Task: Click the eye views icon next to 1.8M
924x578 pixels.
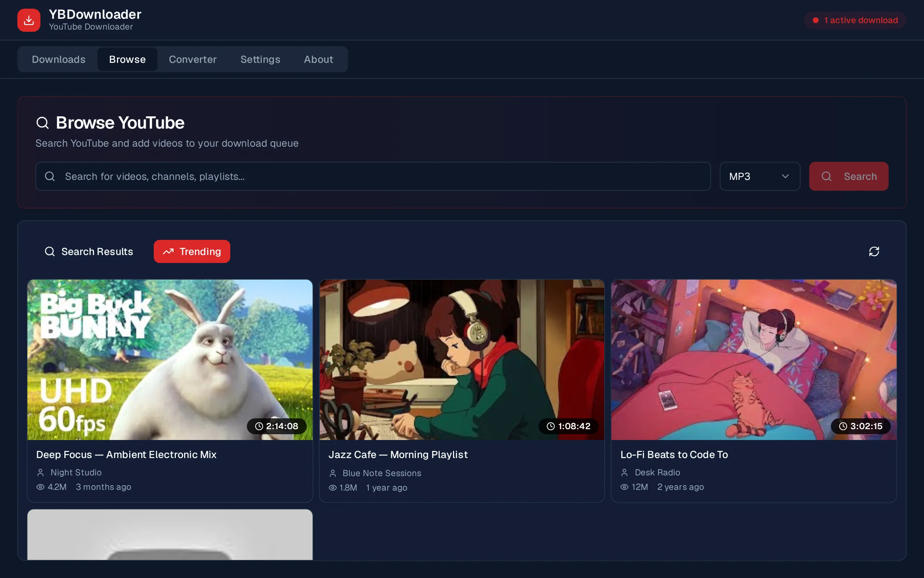Action: pyautogui.click(x=332, y=488)
